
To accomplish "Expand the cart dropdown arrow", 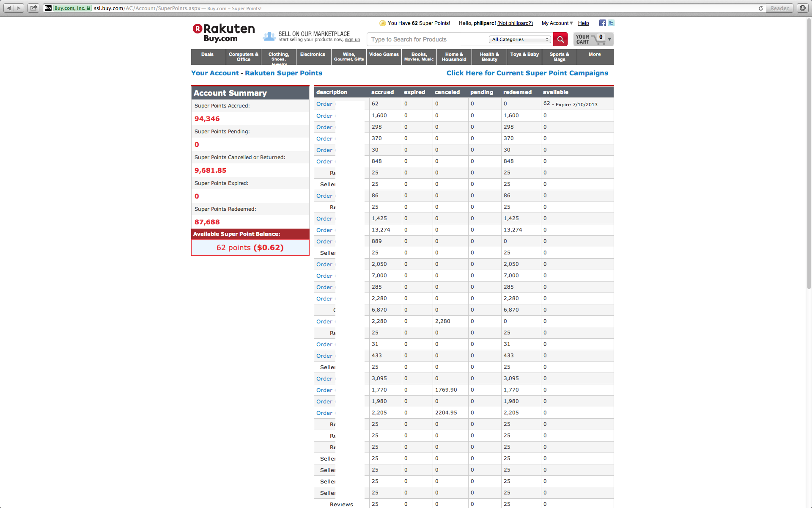I will tap(609, 39).
